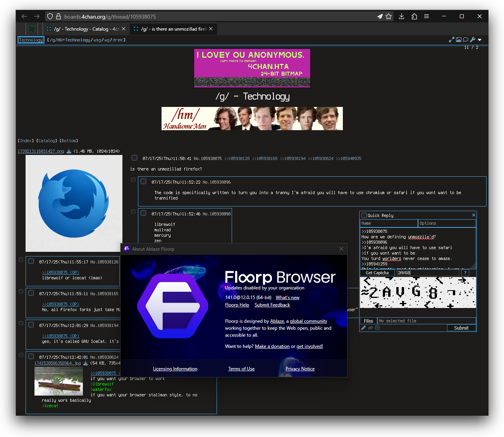
Task: Open file link 1741538586358964.jpg
Action: (57, 363)
